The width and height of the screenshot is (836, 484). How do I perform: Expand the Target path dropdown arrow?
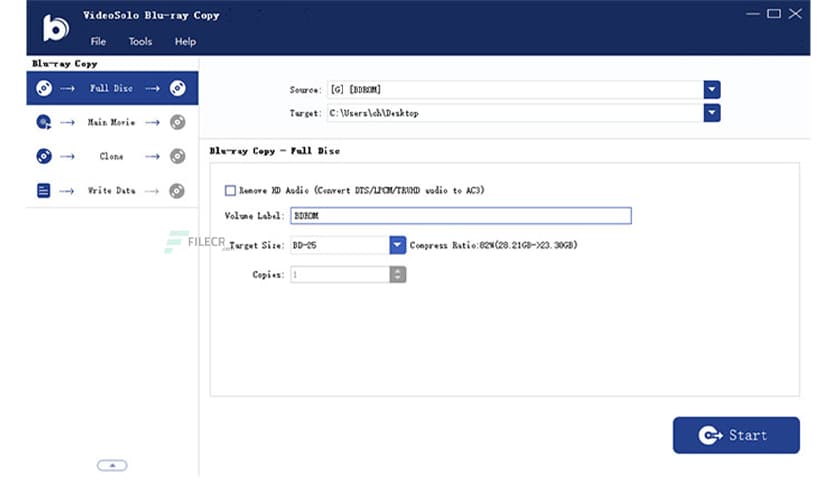coord(712,113)
